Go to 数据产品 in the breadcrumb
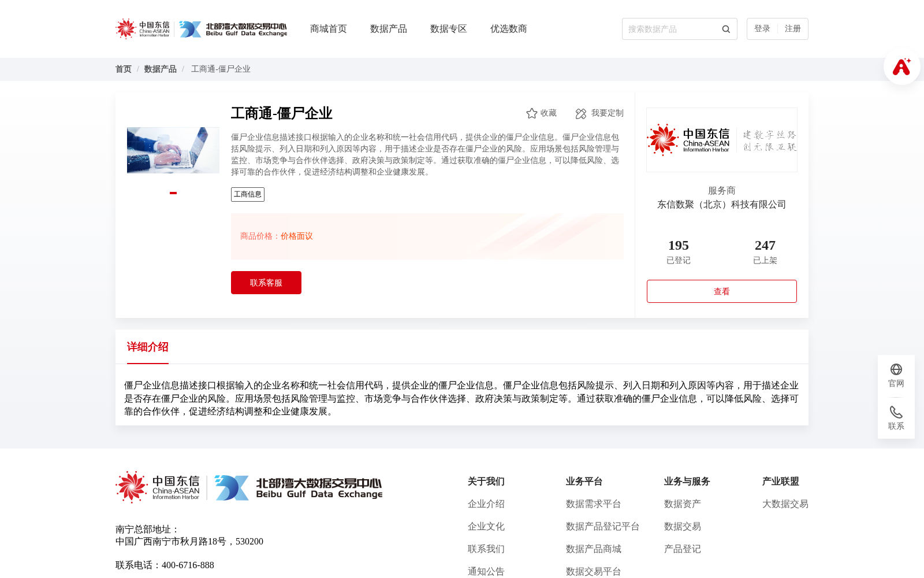This screenshot has width=924, height=578. (161, 69)
